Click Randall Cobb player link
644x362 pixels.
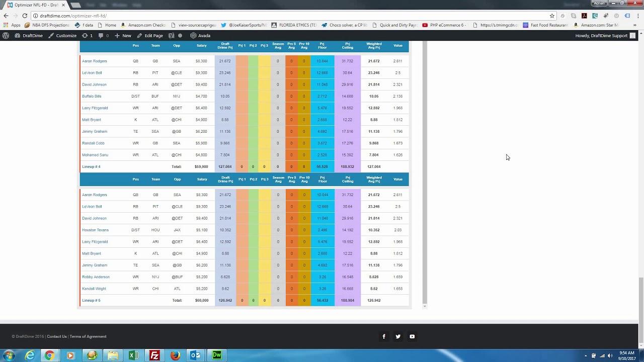(x=93, y=143)
